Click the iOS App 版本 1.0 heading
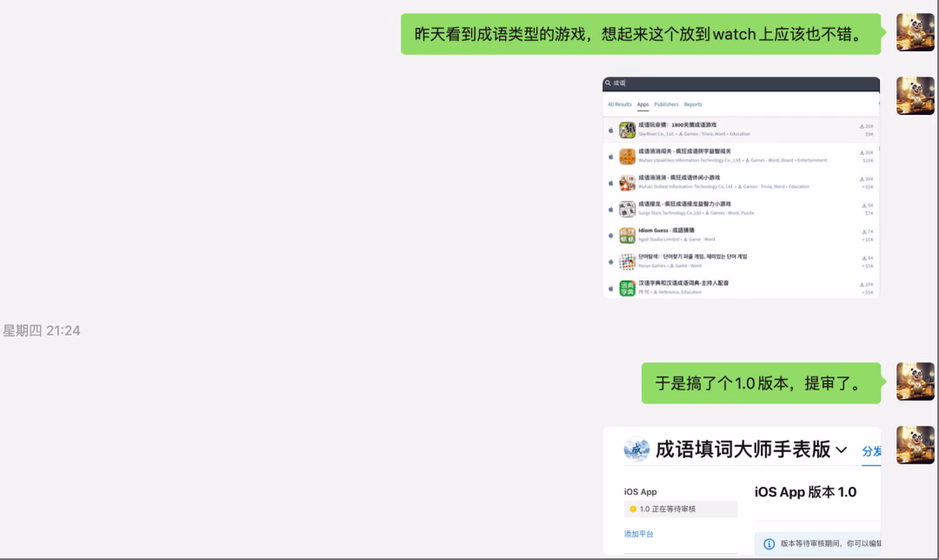The width and height of the screenshot is (939, 560). click(805, 492)
